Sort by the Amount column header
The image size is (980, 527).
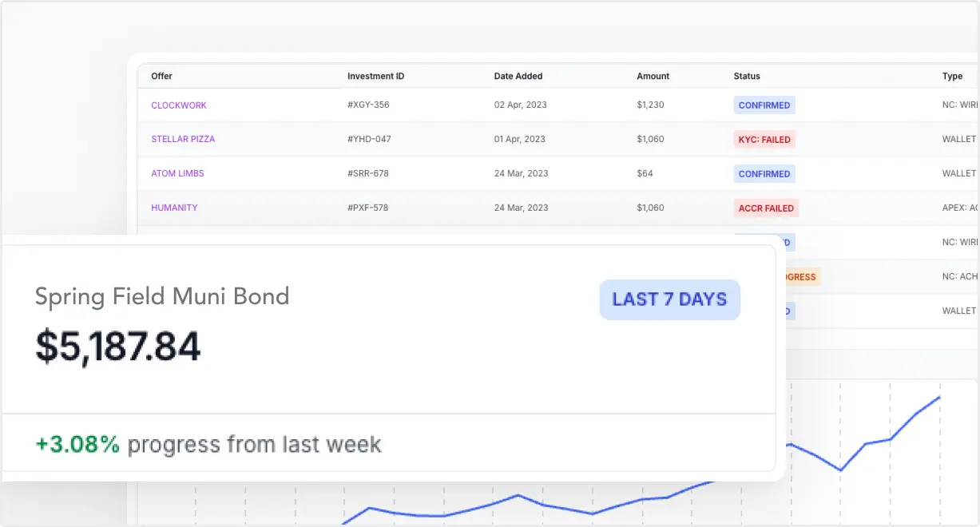pyautogui.click(x=653, y=77)
